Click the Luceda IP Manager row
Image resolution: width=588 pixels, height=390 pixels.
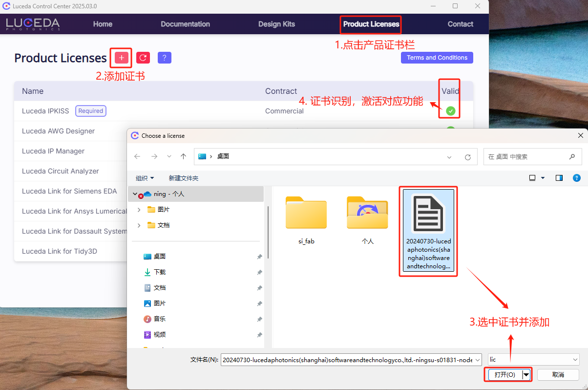coord(70,151)
